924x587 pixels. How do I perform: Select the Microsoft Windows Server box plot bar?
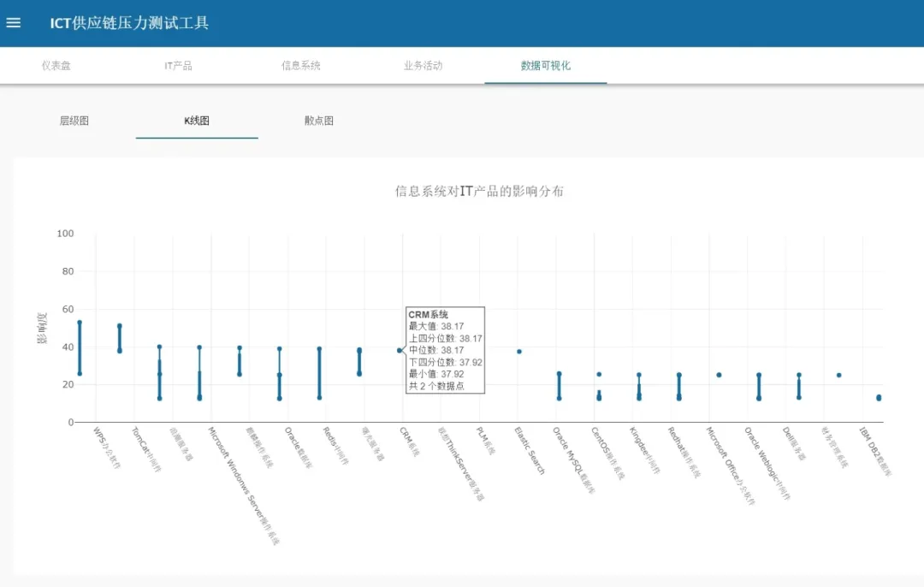tap(199, 373)
